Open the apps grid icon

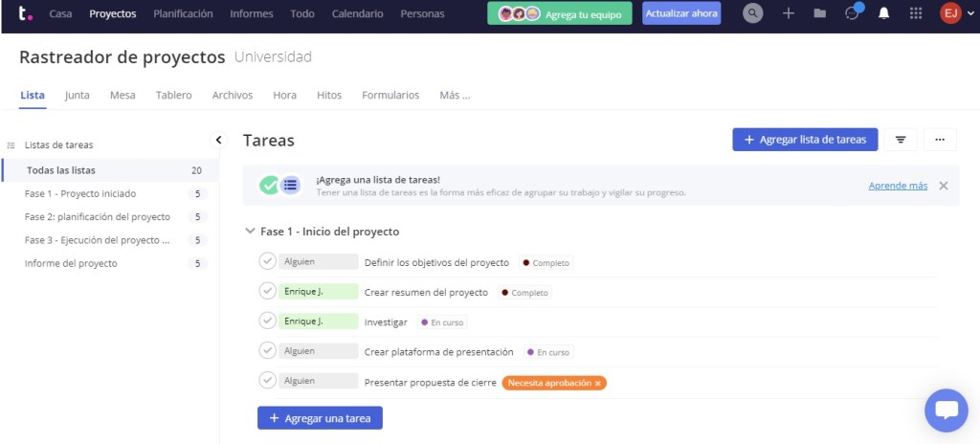pyautogui.click(x=916, y=13)
